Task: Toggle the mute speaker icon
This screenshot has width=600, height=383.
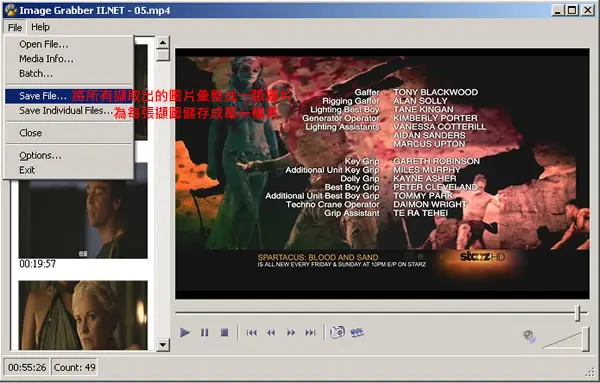Action: pos(529,336)
